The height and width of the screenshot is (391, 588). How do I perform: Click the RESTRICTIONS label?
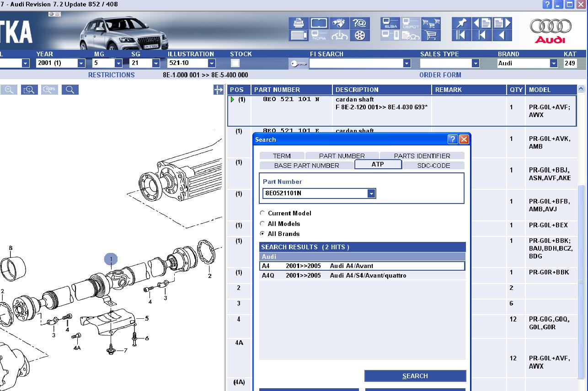click(112, 75)
